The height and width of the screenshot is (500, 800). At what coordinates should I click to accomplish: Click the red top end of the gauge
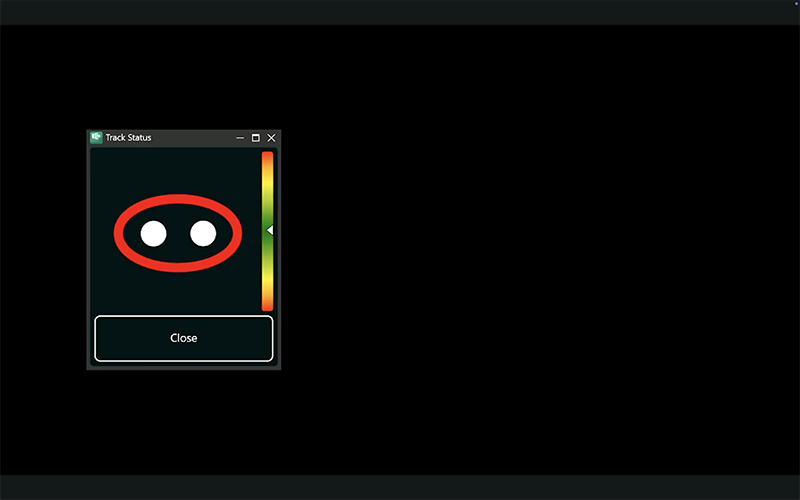(x=267, y=157)
